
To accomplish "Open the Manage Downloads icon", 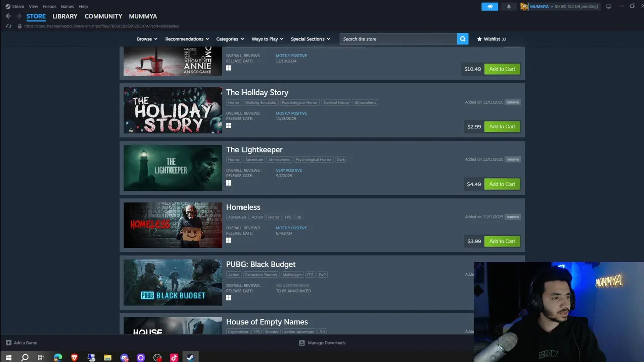I will tap(302, 343).
